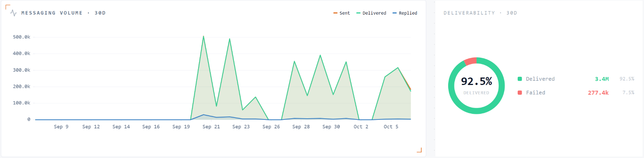Screen dimensions: 644x158
Task: Click the red Failed swatch in deliverability list
Action: (x=520, y=92)
